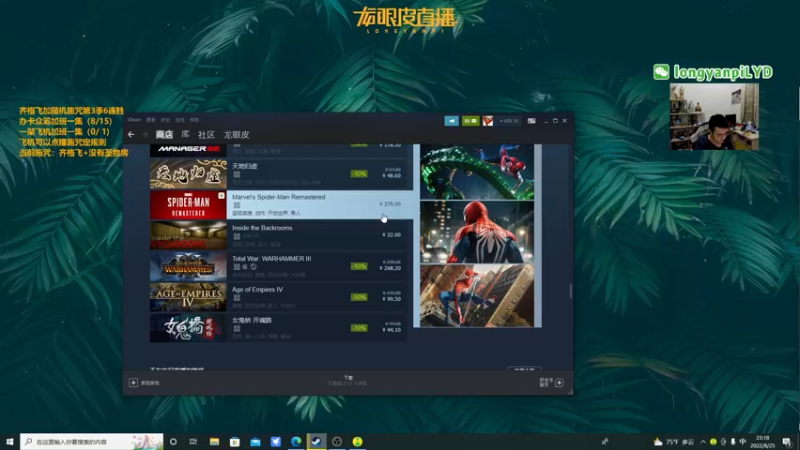Select the Total War: WARHAMMER III title
The height and width of the screenshot is (450, 800).
[271, 259]
